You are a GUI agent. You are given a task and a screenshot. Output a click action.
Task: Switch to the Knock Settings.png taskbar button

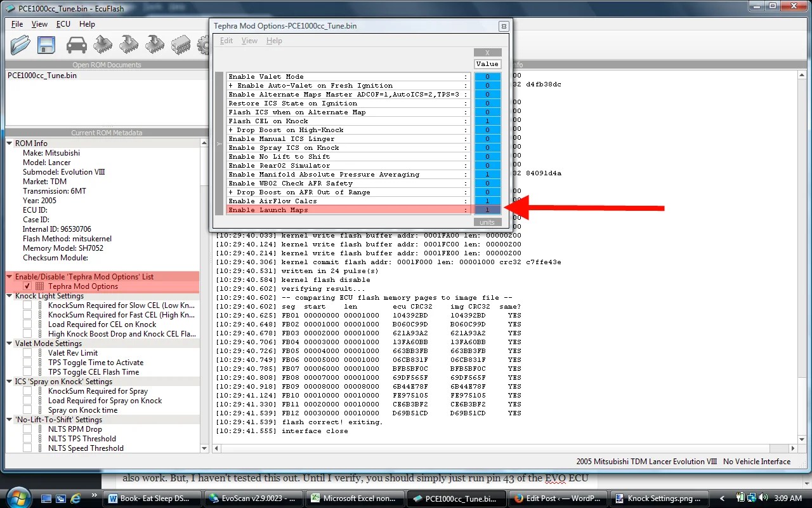pyautogui.click(x=660, y=498)
